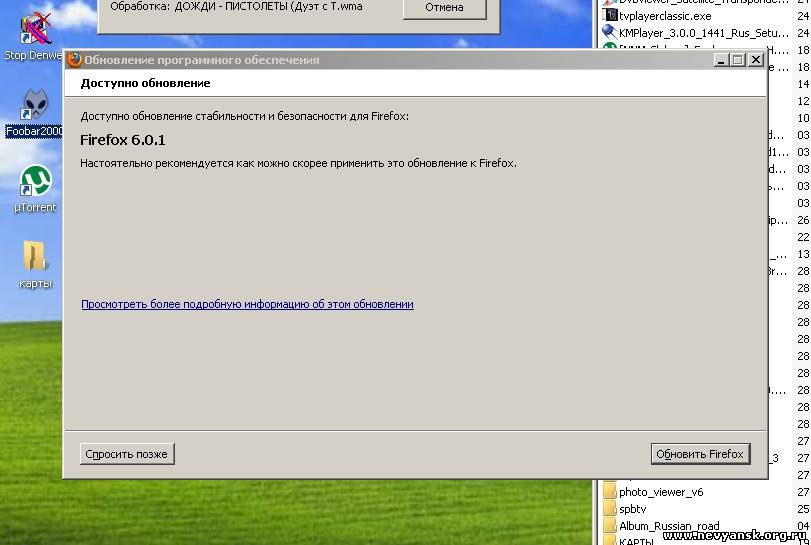Select the Foobar2000 desktop icon

[34, 114]
